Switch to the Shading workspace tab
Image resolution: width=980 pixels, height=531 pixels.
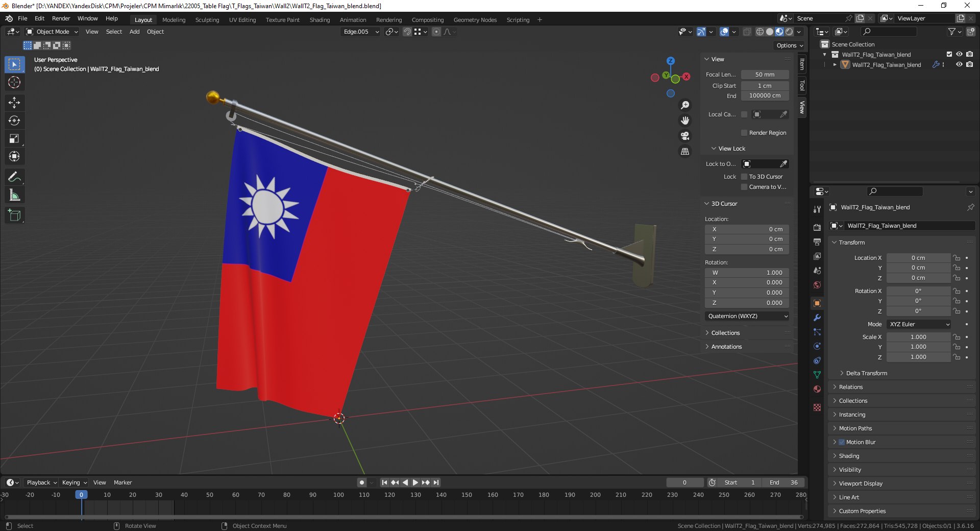pyautogui.click(x=320, y=20)
